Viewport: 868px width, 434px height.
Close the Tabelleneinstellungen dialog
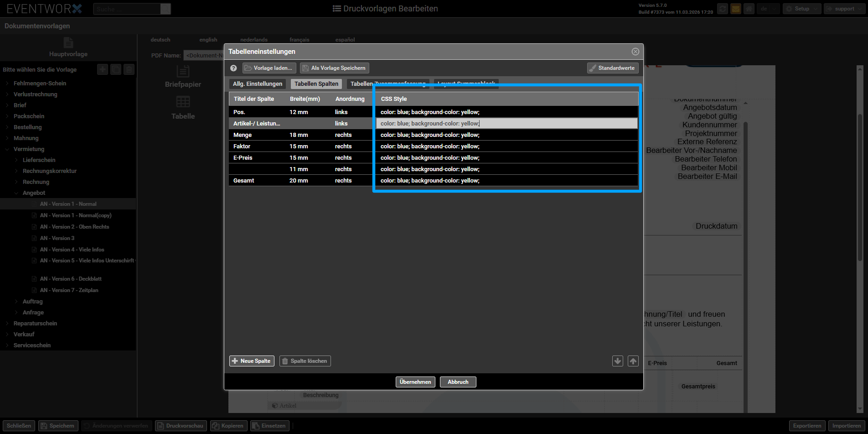[x=635, y=52]
